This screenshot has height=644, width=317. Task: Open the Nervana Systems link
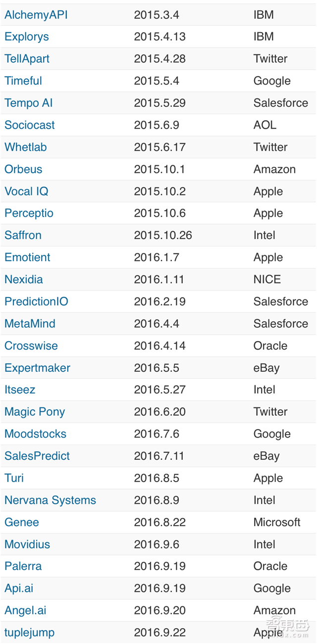click(51, 500)
